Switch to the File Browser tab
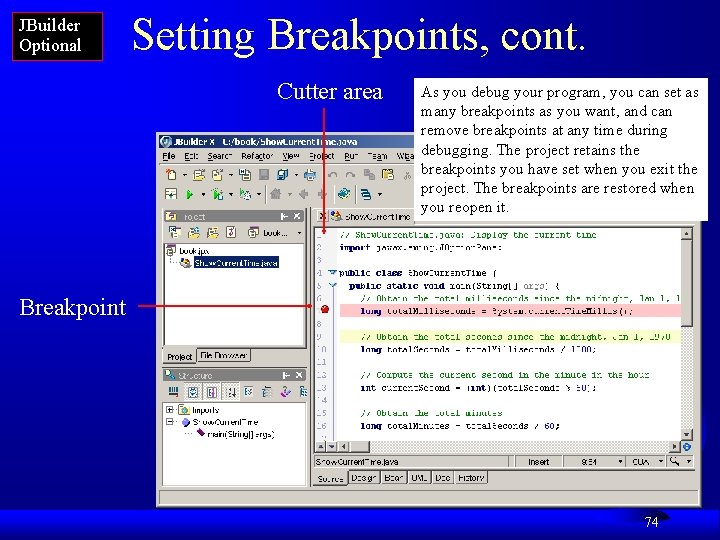720x540 pixels. point(224,355)
